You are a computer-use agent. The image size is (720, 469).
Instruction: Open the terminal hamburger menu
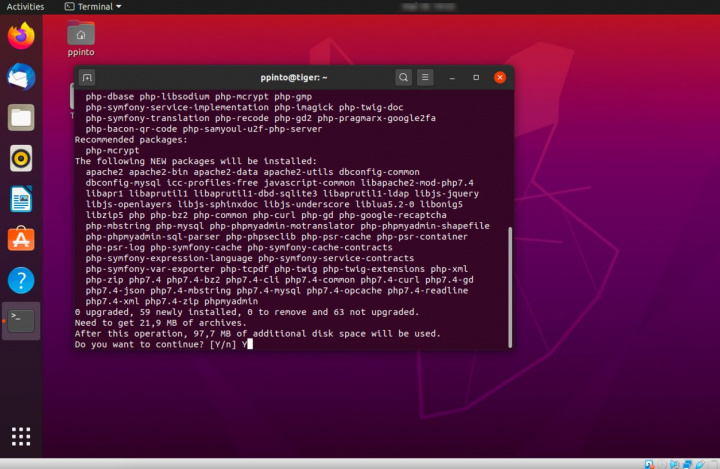(x=426, y=77)
